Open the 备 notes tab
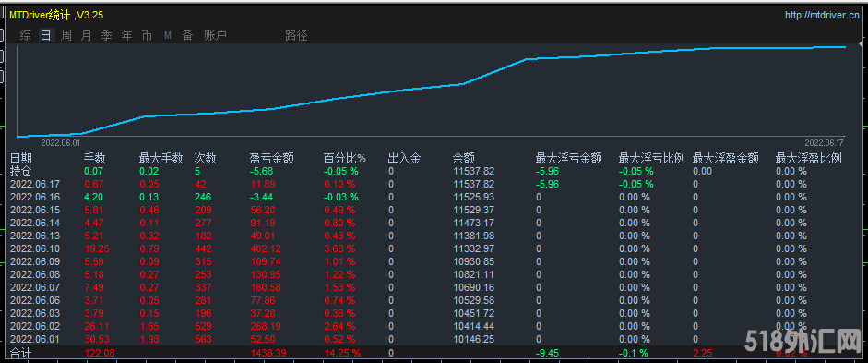 (188, 35)
